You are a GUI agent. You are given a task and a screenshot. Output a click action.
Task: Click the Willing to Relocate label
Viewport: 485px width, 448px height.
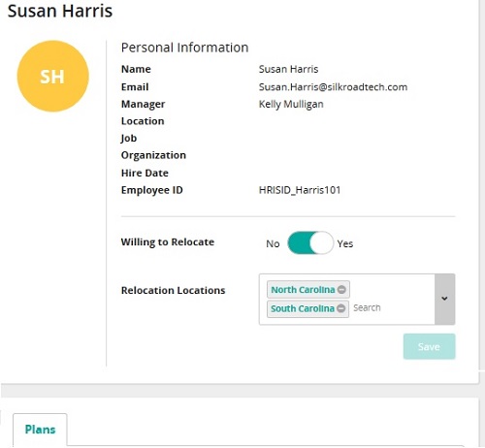(168, 242)
